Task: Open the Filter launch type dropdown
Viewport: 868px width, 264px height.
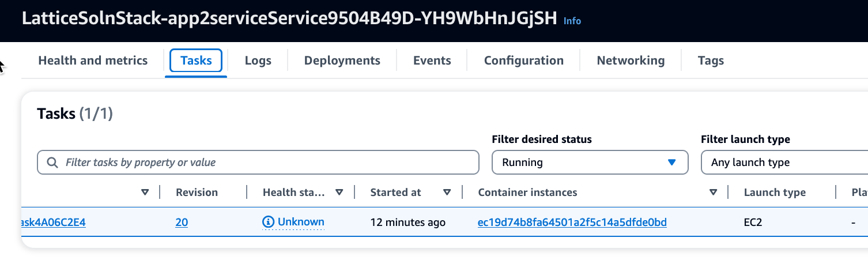Action: [784, 163]
